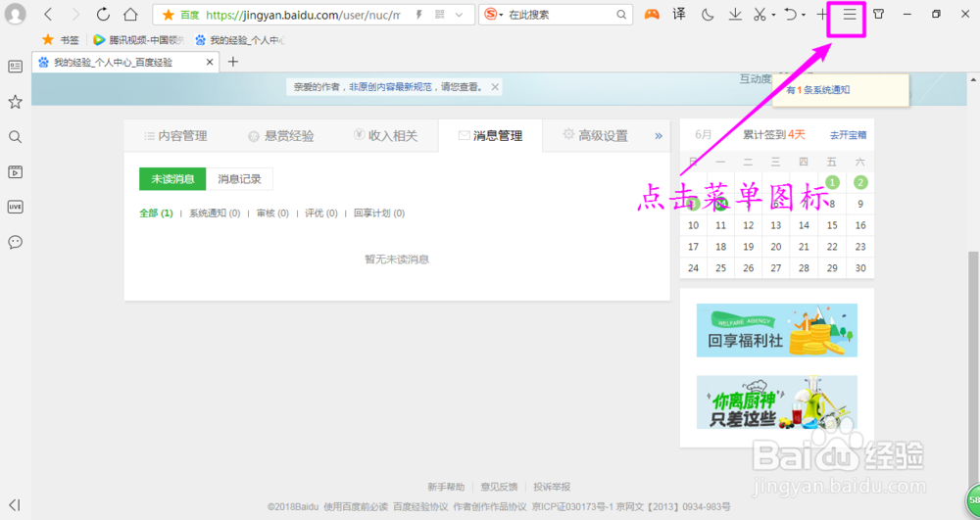
Task: Open the 新手帮助 footer link
Action: pyautogui.click(x=446, y=487)
